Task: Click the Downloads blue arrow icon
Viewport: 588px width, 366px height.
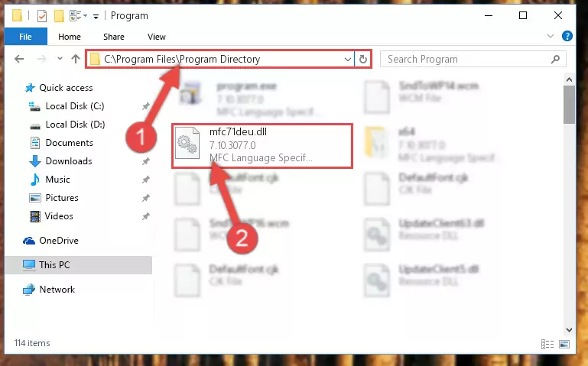Action: [x=35, y=161]
